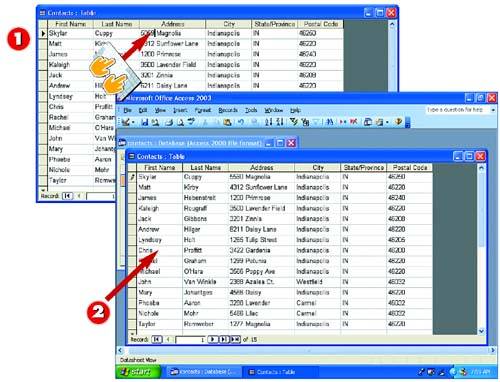Click scroll-up arrow in back Contacts window

392,24
